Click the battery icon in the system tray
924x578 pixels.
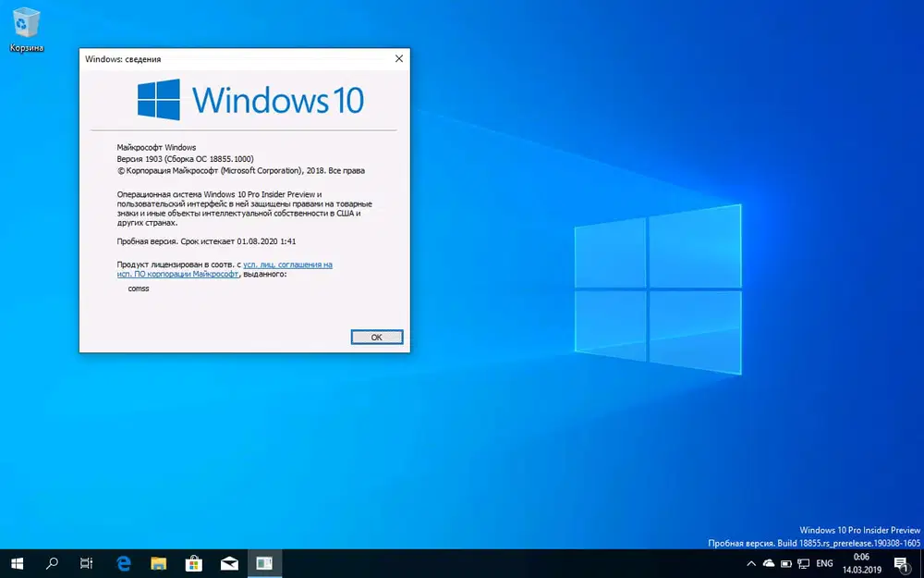(786, 563)
